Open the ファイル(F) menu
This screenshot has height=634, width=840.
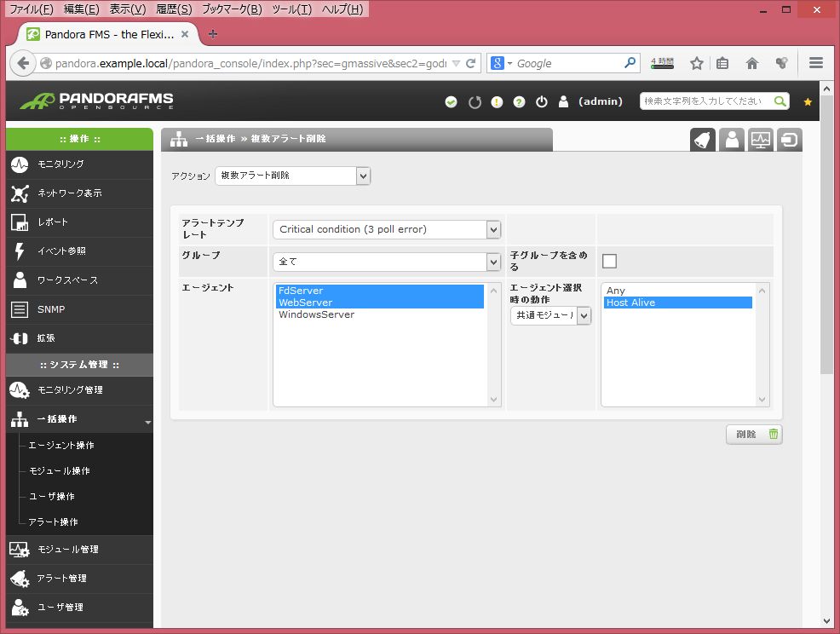[32, 9]
